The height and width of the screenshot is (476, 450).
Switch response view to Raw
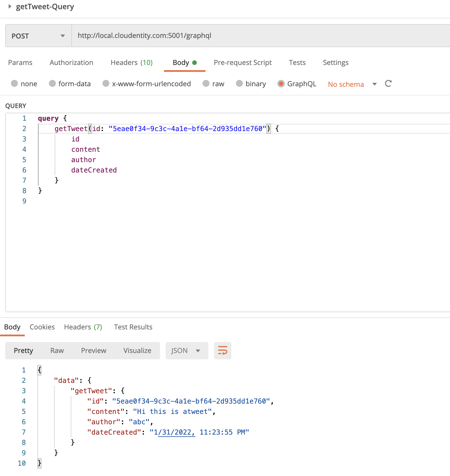(x=57, y=351)
